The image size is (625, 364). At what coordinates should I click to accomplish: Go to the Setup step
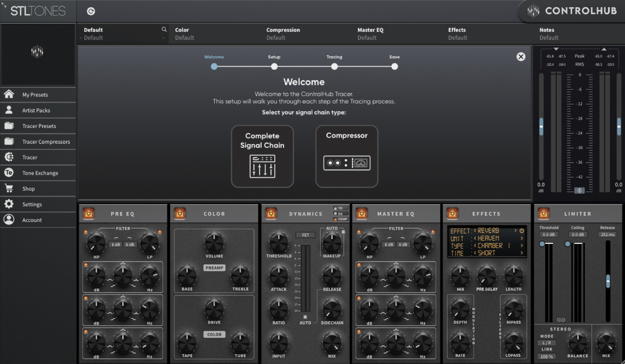[274, 67]
